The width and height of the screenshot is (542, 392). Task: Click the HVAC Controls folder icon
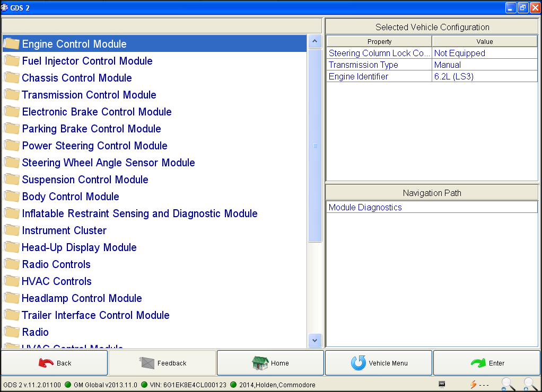click(x=12, y=281)
